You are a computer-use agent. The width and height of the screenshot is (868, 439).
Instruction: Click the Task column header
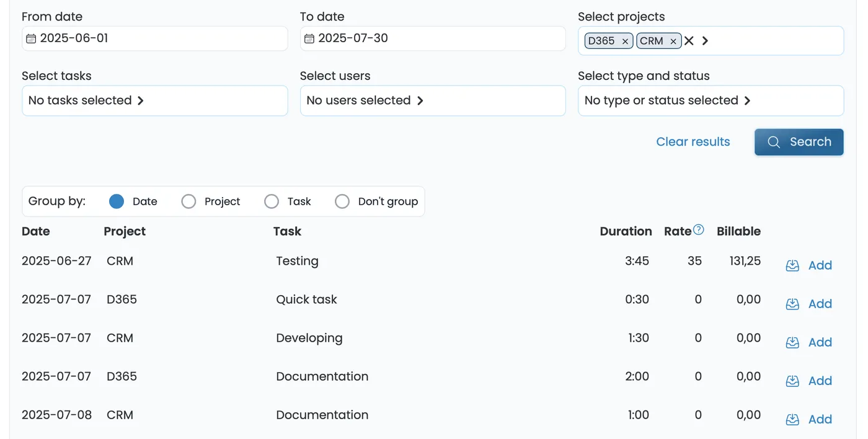(287, 231)
